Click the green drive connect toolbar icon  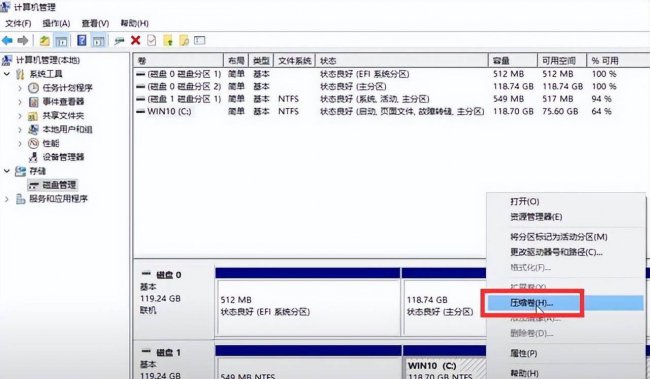119,41
